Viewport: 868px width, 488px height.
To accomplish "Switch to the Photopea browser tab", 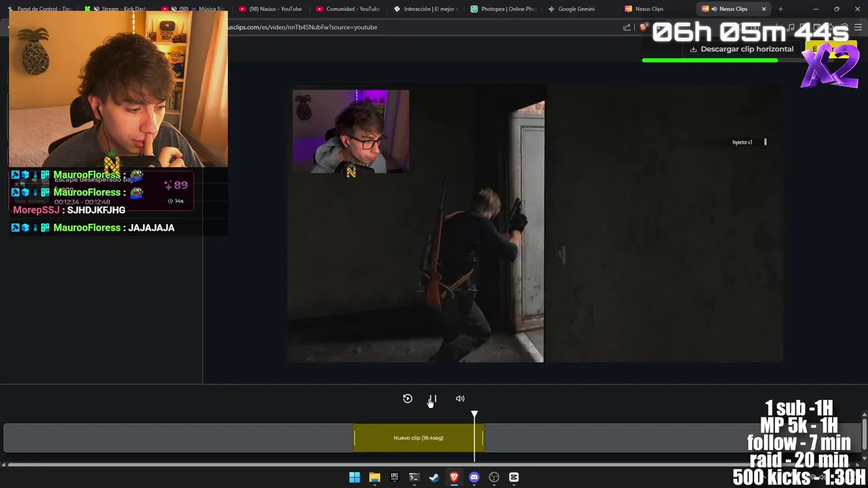I will tap(503, 9).
